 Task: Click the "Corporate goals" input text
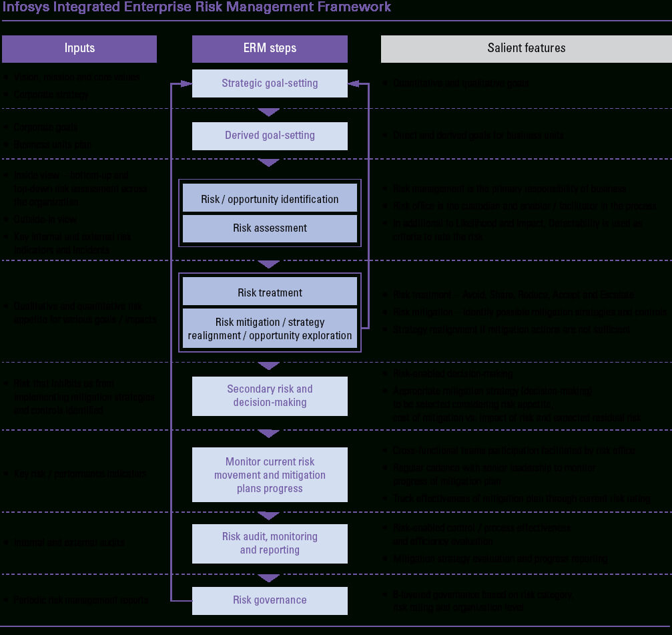click(x=45, y=128)
